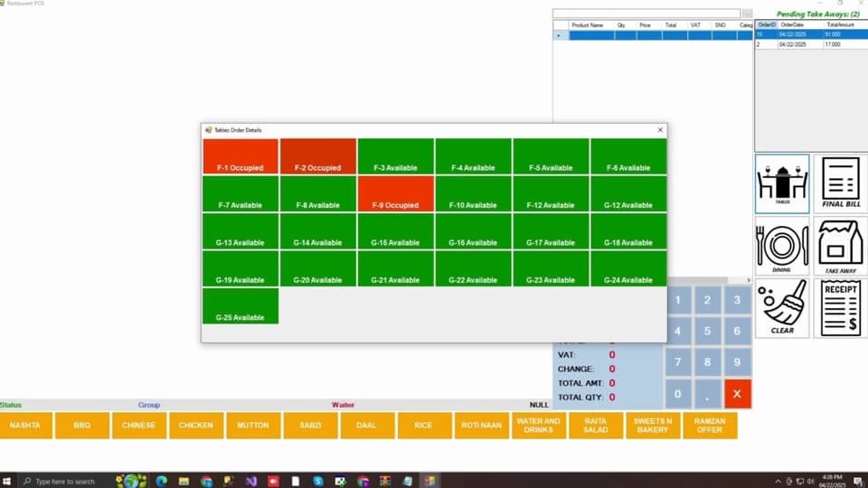
Task: Tap keypad digit 2
Action: click(x=707, y=300)
